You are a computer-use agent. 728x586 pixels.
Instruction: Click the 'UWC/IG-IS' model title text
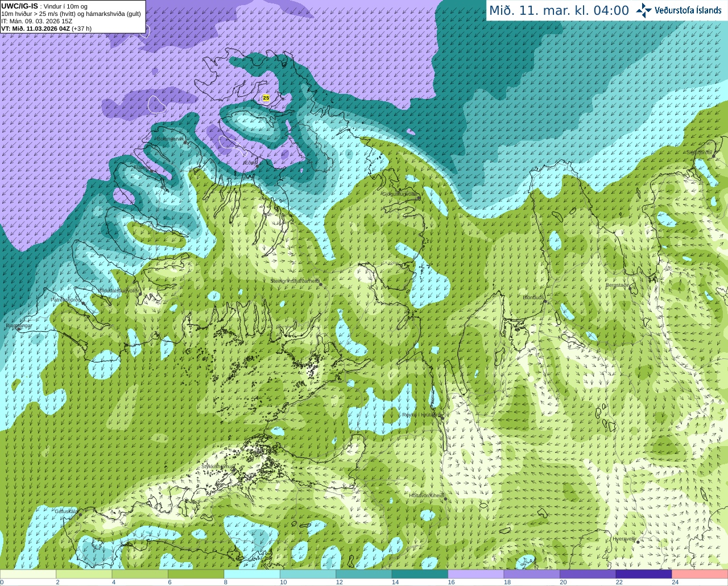click(20, 6)
